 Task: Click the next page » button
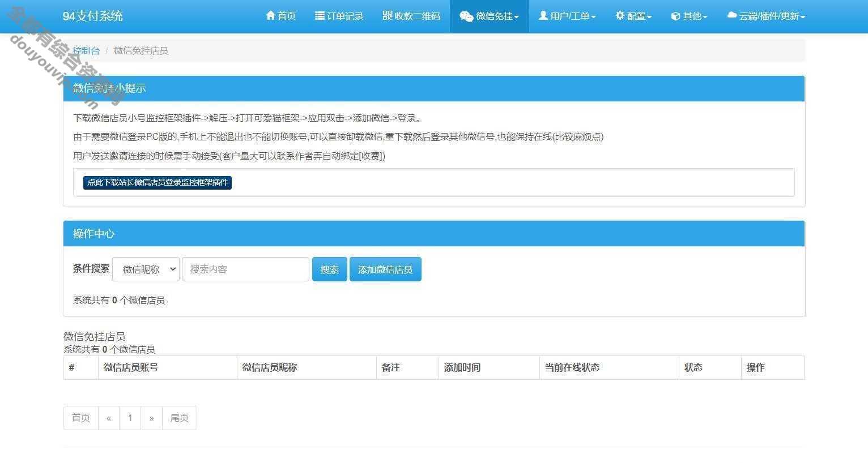[x=152, y=418]
